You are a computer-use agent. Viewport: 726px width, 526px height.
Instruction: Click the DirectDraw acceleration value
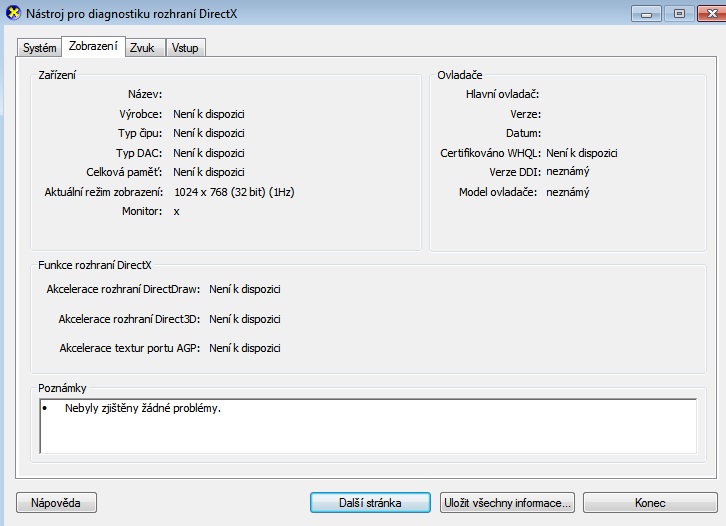[x=244, y=289]
